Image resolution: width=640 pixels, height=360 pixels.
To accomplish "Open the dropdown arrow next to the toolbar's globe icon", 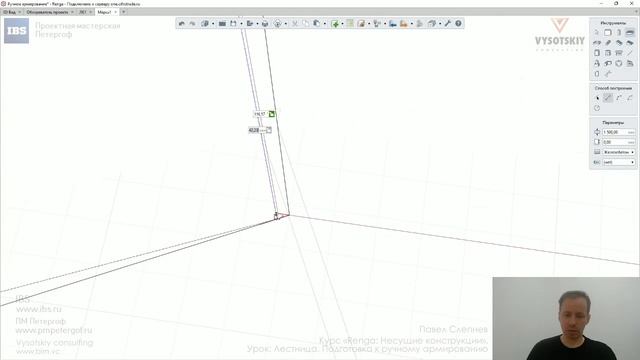I will point(286,24).
